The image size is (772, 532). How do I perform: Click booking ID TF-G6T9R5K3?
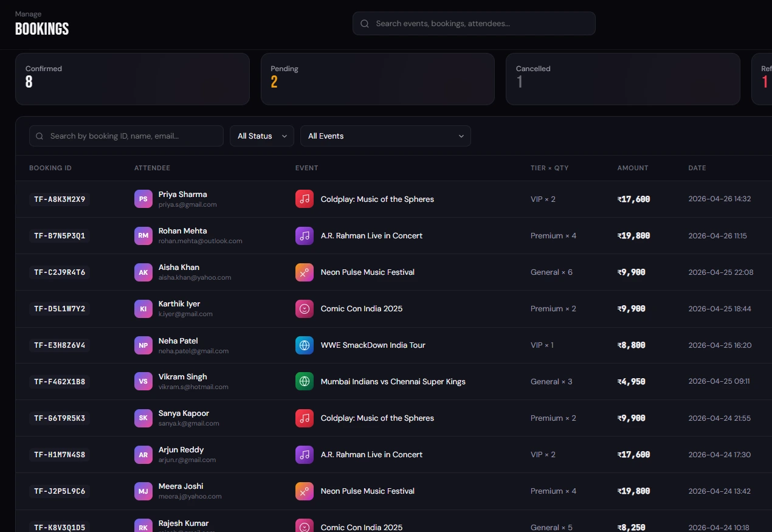point(60,418)
